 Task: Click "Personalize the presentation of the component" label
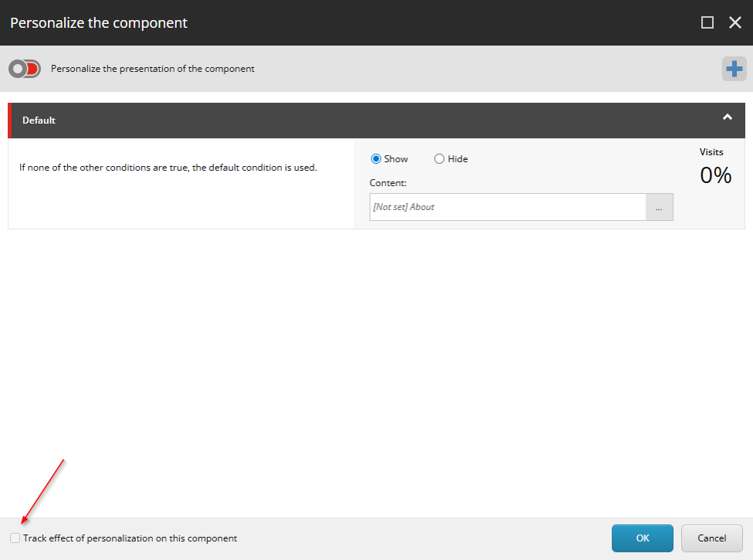pos(152,69)
